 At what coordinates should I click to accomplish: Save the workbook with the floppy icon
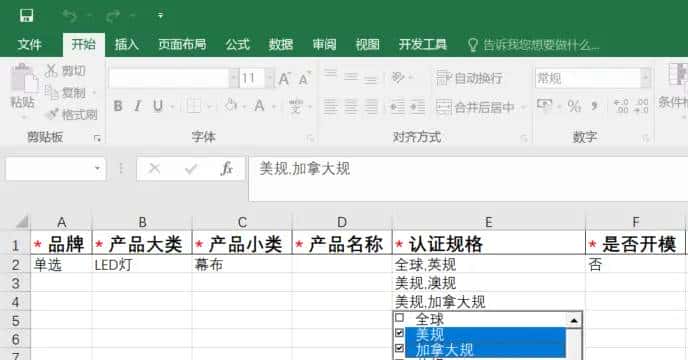click(26, 16)
